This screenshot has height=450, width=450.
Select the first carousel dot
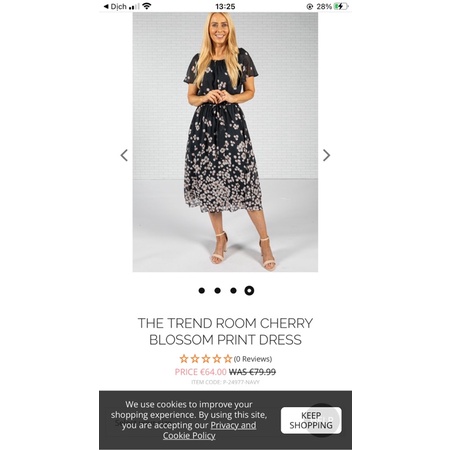point(201,291)
